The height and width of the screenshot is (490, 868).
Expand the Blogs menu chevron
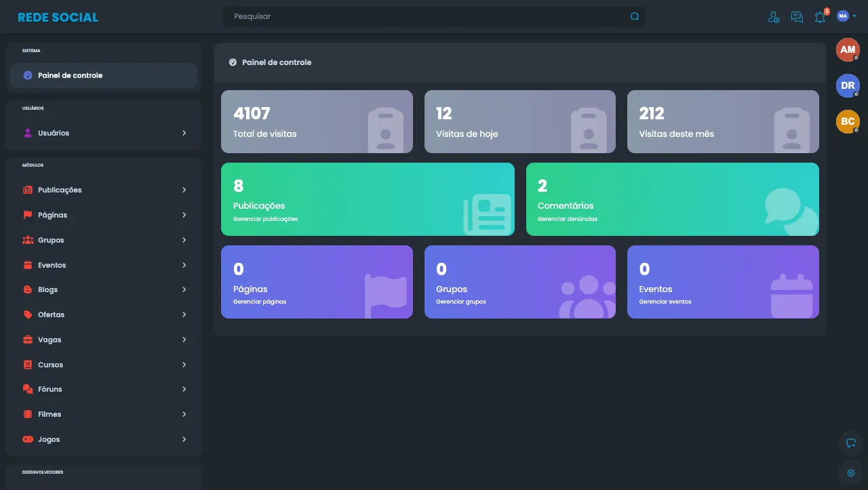[184, 289]
